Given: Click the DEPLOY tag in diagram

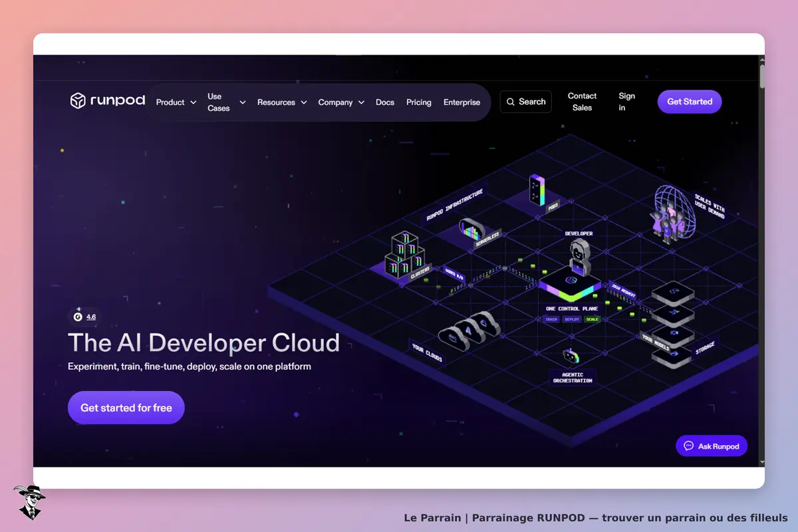Looking at the screenshot, I should click(x=572, y=319).
